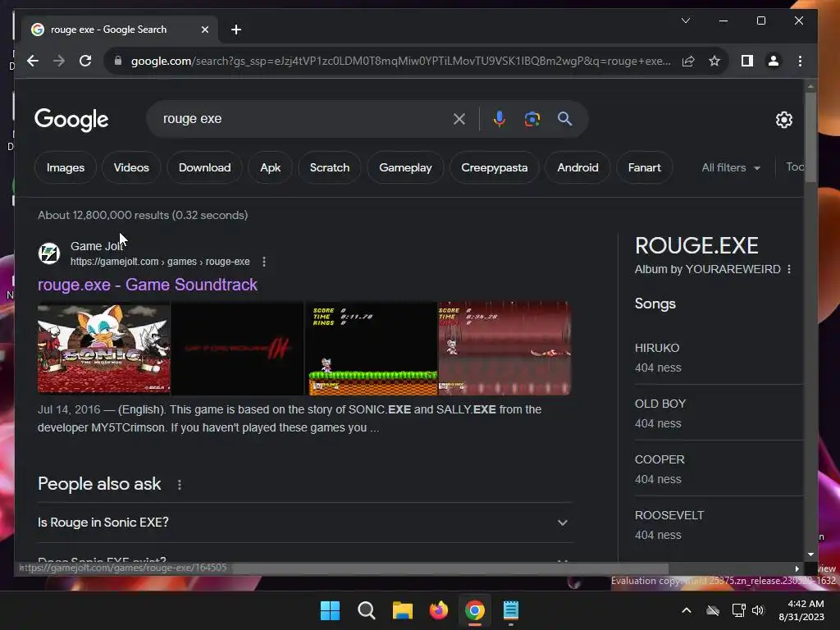
Task: Select the Apk filter chip
Action: (271, 167)
